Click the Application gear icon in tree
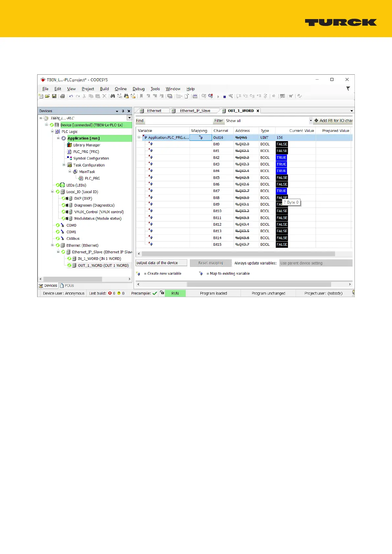This screenshot has height=554, width=392. [64, 138]
